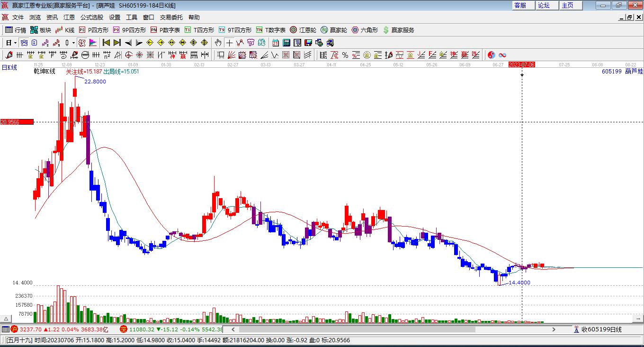Open the 帮助 menu
Image resolution: width=644 pixels, height=347 pixels.
pyautogui.click(x=194, y=18)
